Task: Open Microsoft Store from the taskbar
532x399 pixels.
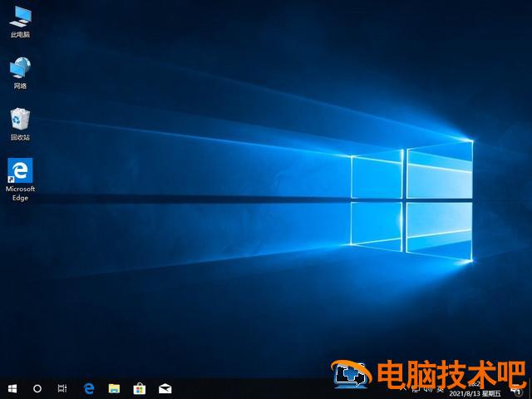Action: click(x=140, y=388)
